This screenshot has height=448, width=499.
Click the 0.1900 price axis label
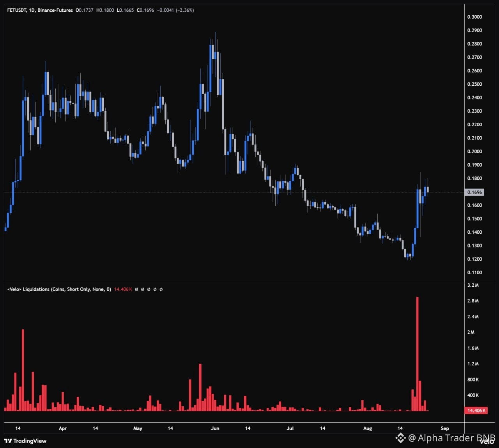(x=474, y=165)
